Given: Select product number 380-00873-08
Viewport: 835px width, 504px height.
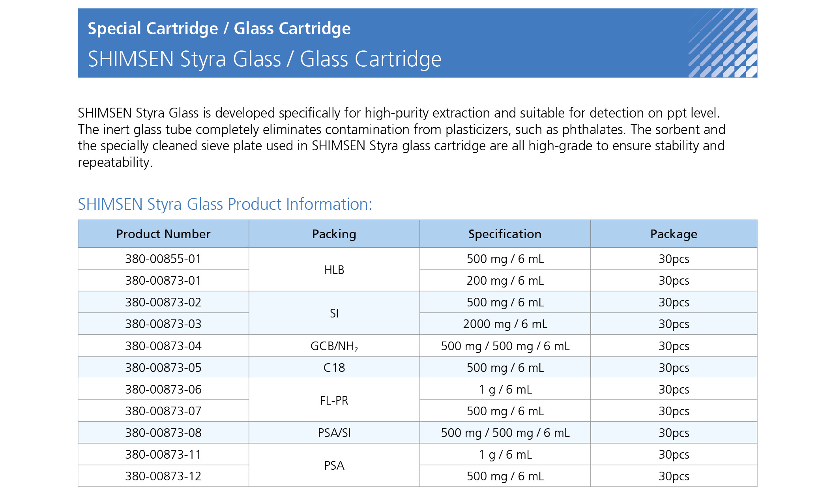Looking at the screenshot, I should click(163, 433).
